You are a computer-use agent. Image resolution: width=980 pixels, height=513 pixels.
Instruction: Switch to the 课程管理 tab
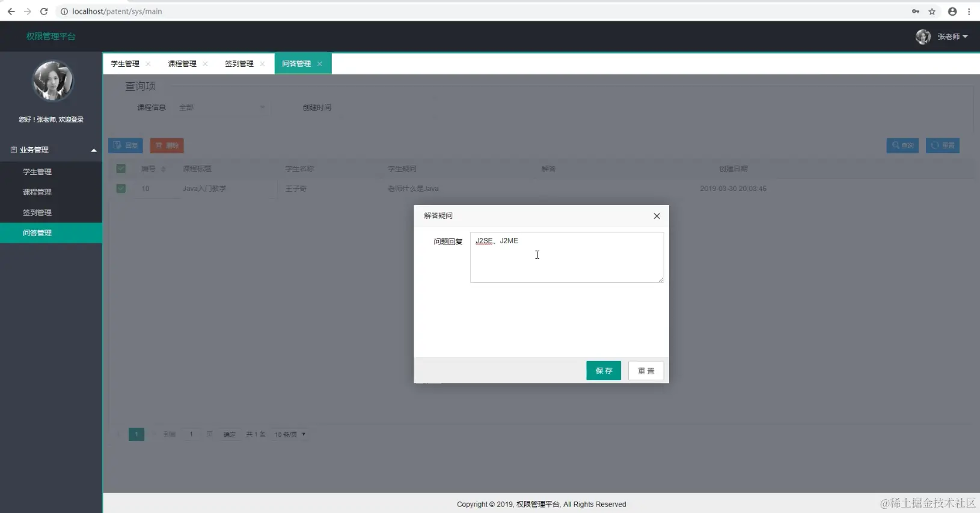[182, 64]
